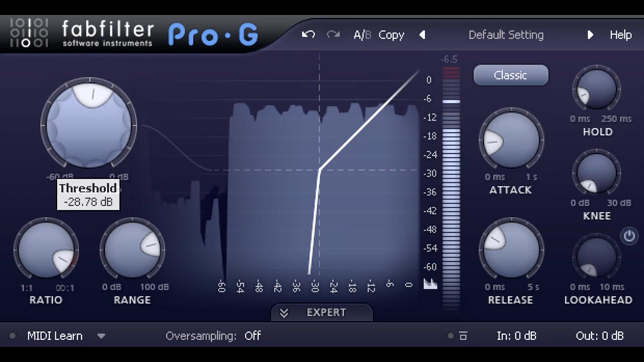Go to previous preset with left arrow

coord(422,35)
